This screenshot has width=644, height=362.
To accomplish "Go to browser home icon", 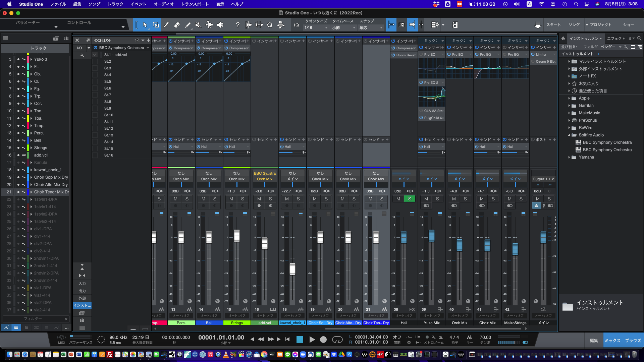I will tap(563, 38).
